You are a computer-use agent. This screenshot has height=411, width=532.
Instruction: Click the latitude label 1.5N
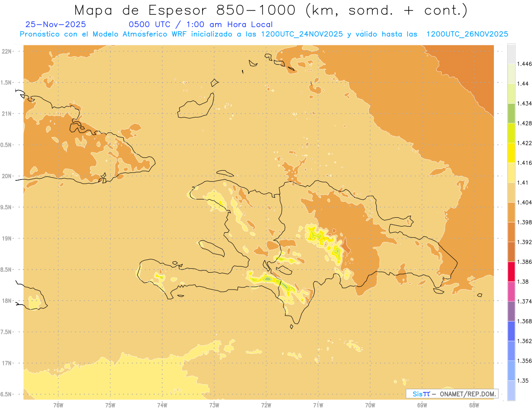[6, 82]
